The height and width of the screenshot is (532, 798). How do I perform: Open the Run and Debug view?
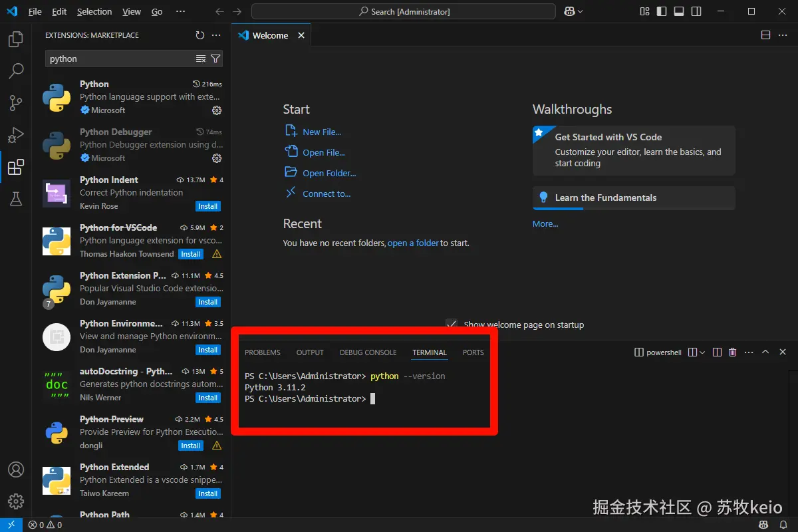(16, 134)
